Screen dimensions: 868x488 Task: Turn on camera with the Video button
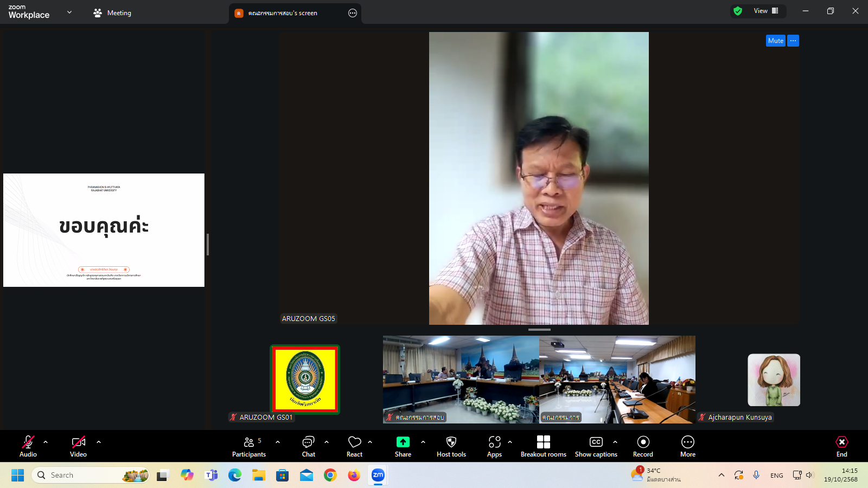point(78,446)
